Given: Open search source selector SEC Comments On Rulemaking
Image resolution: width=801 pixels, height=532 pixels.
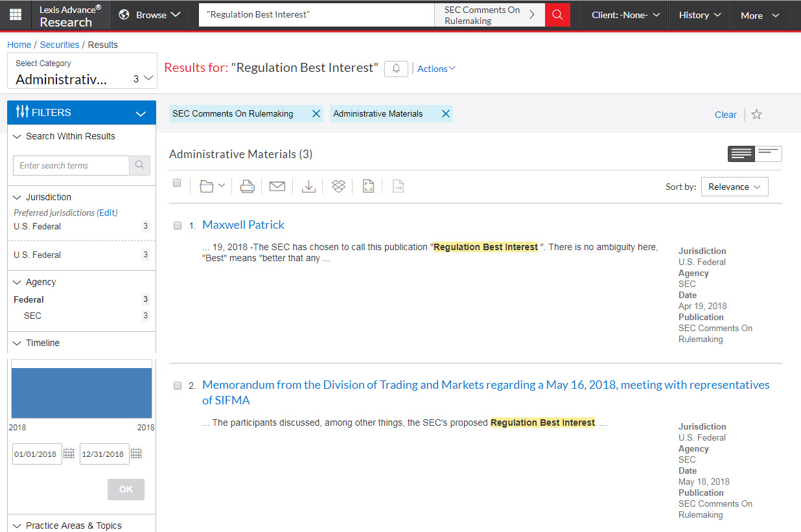Looking at the screenshot, I should 489,15.
